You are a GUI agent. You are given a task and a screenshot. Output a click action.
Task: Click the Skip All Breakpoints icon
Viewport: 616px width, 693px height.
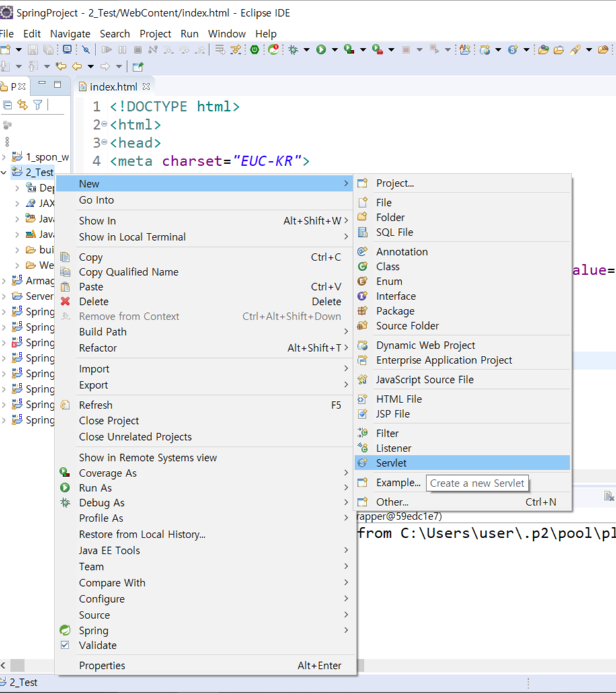click(85, 50)
